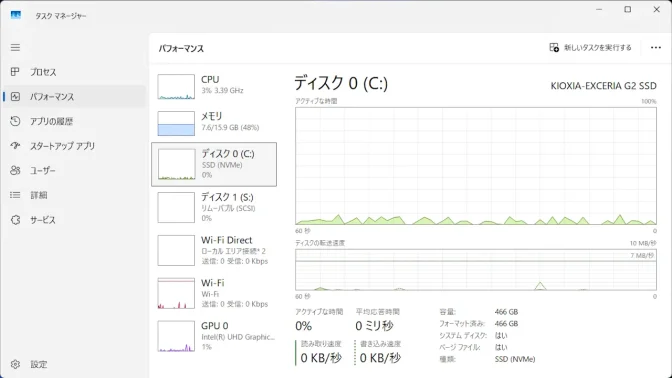672x378 pixels.
Task: Open the hamburger navigation menu
Action: point(15,48)
